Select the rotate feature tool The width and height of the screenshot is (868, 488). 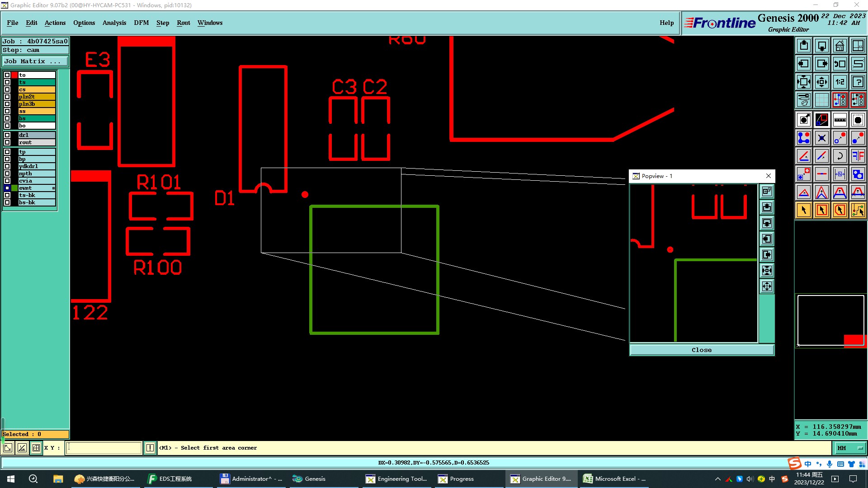coord(840,156)
